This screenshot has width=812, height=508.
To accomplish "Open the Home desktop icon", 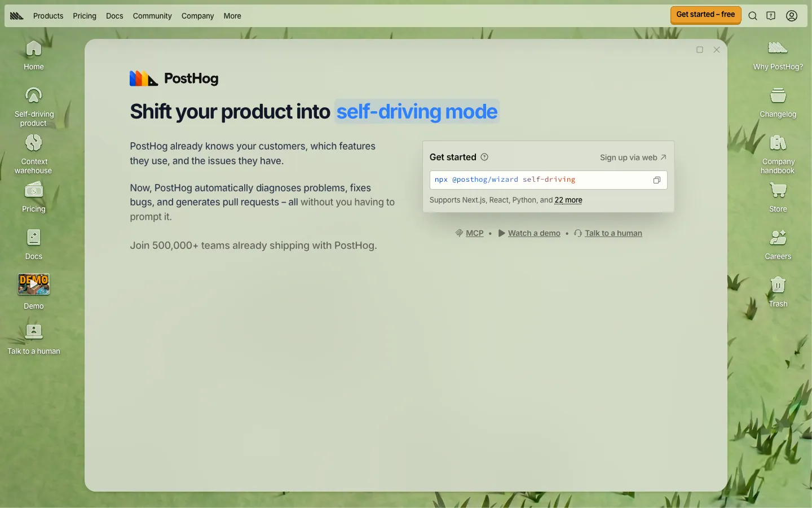I will pyautogui.click(x=34, y=55).
